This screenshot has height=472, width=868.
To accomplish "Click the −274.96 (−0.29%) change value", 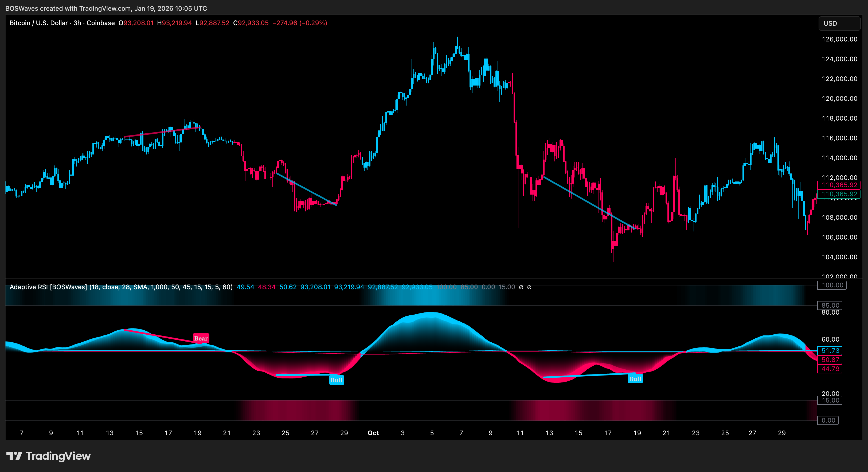I will pyautogui.click(x=300, y=23).
